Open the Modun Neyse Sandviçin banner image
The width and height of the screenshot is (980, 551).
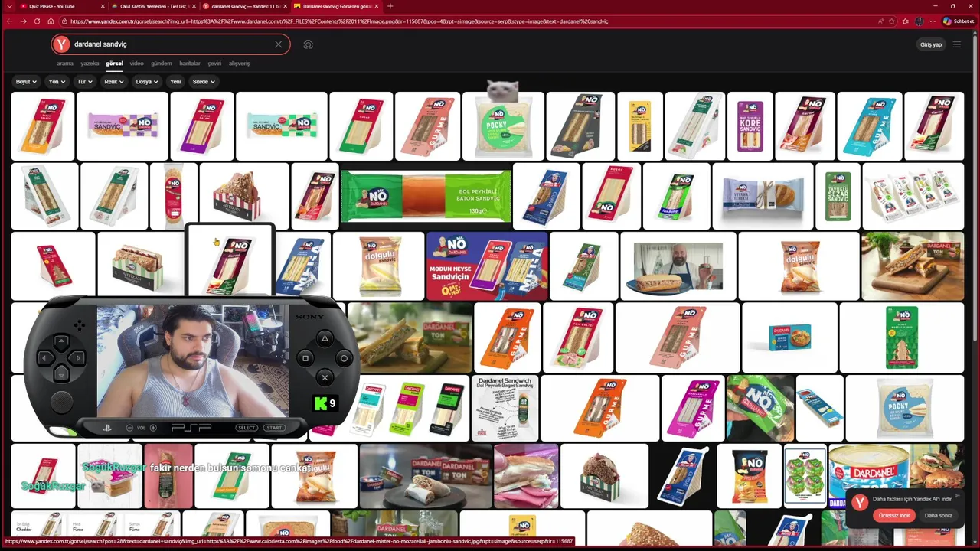[487, 266]
